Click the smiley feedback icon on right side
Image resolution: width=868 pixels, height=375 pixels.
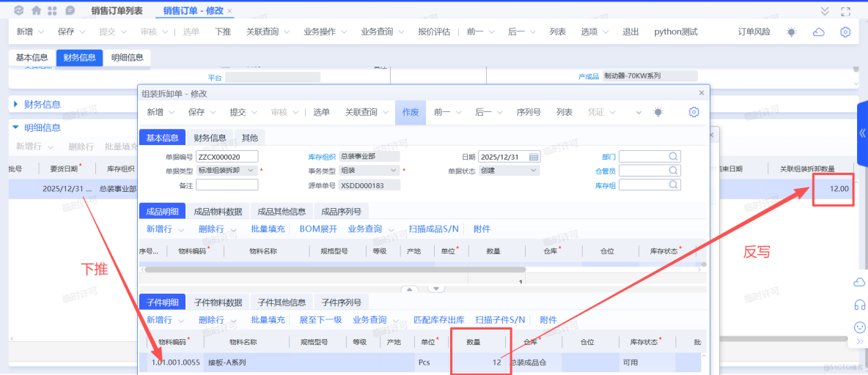pos(860,327)
